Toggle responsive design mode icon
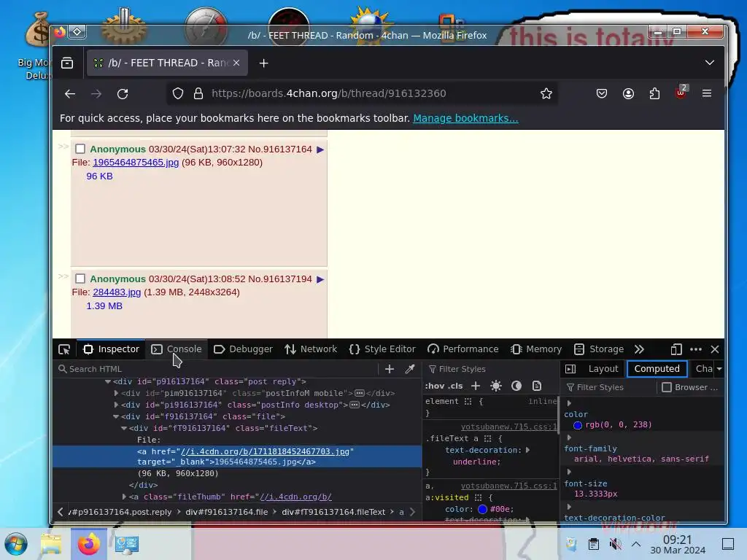 click(676, 349)
